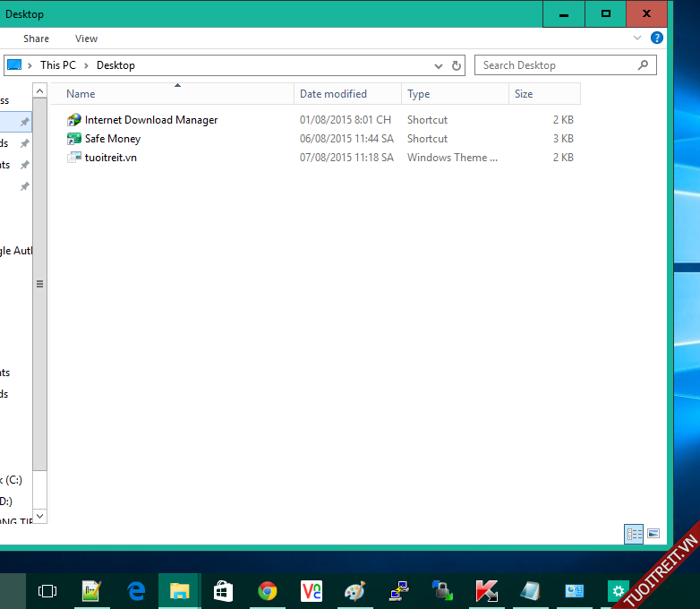The width and height of the screenshot is (700, 609).
Task: Open the View ribbon tab
Action: click(x=87, y=39)
